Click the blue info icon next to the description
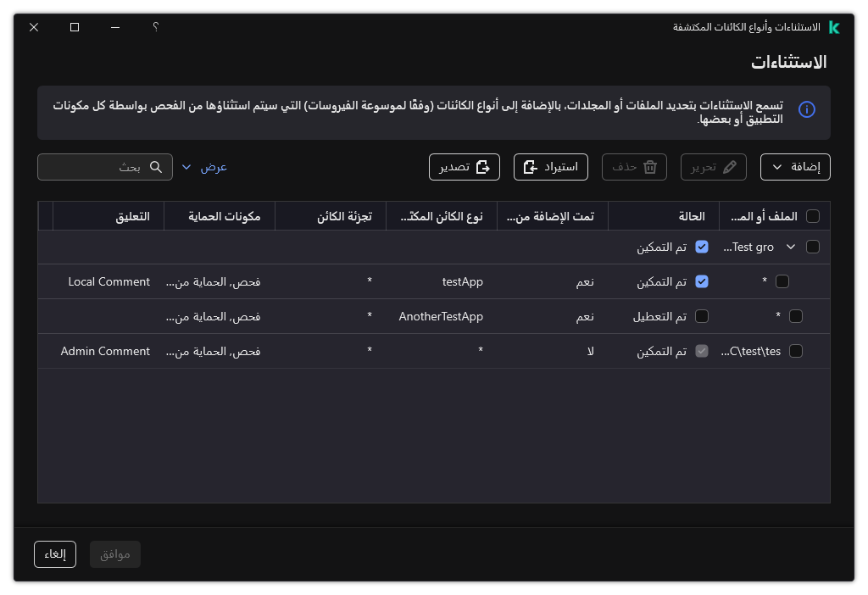Screen dimensions: 868x595 tap(806, 110)
